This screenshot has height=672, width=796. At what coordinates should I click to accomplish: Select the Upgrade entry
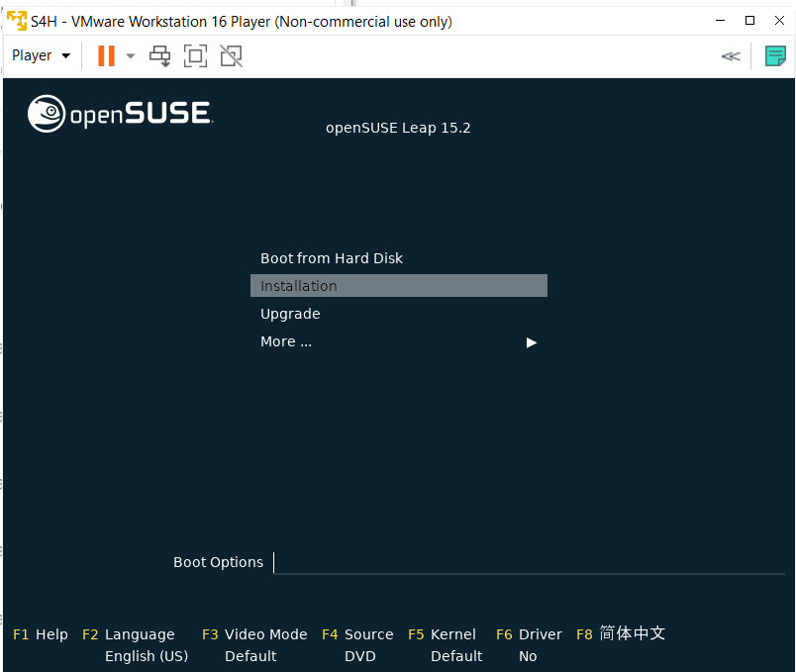pyautogui.click(x=290, y=314)
